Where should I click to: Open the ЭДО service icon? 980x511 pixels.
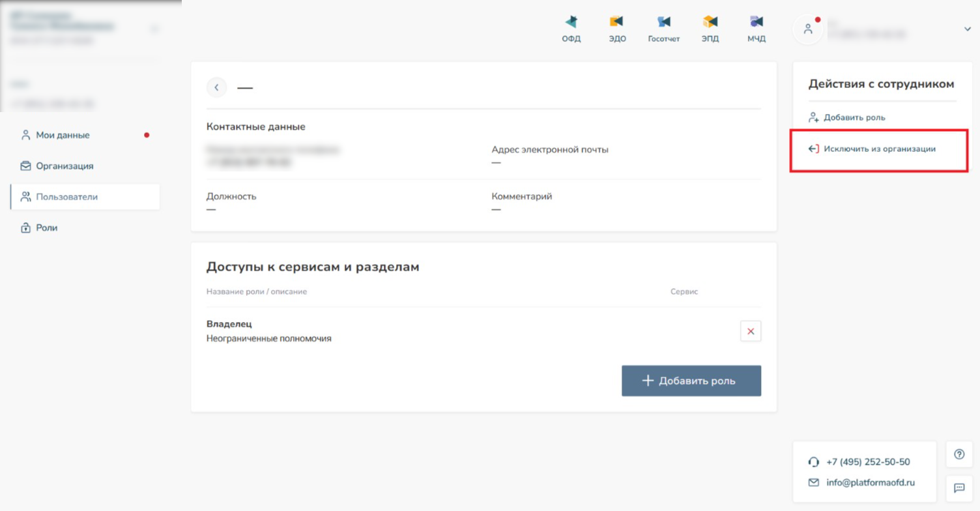click(616, 29)
